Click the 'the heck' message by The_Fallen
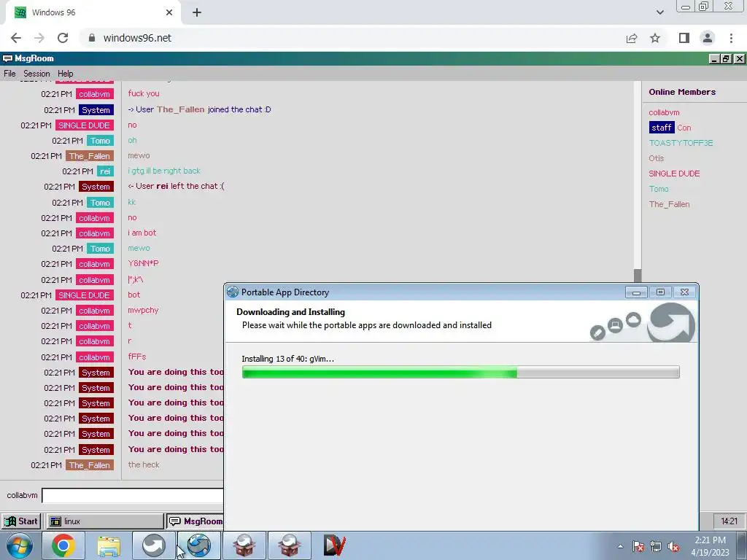Image resolution: width=747 pixels, height=560 pixels. pos(144,464)
